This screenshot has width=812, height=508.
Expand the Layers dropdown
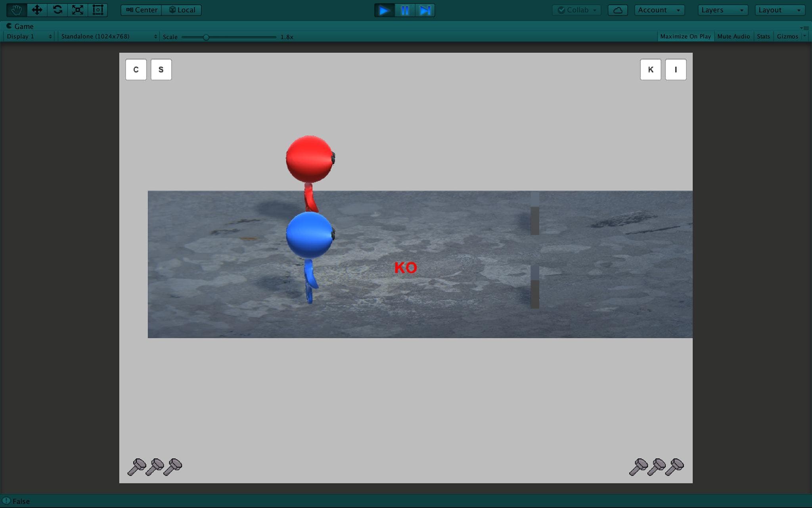723,10
